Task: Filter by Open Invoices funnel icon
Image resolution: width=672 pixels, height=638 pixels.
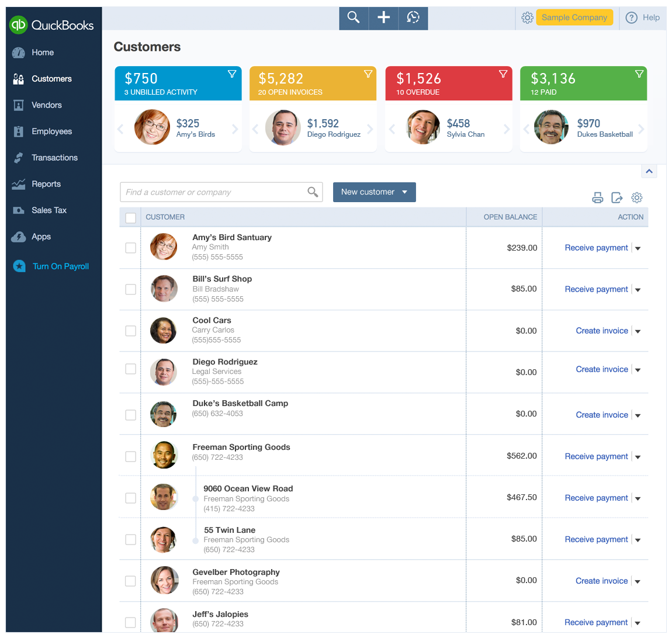Action: (368, 74)
